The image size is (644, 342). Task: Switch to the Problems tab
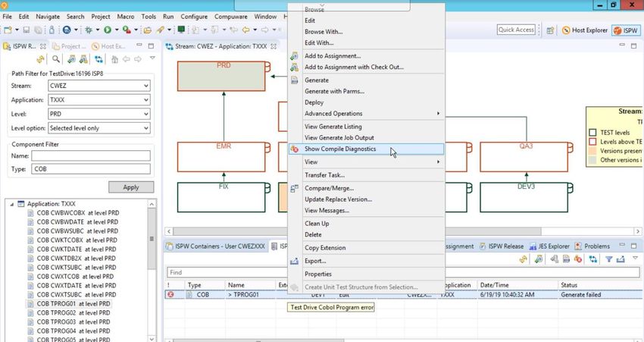pos(592,246)
